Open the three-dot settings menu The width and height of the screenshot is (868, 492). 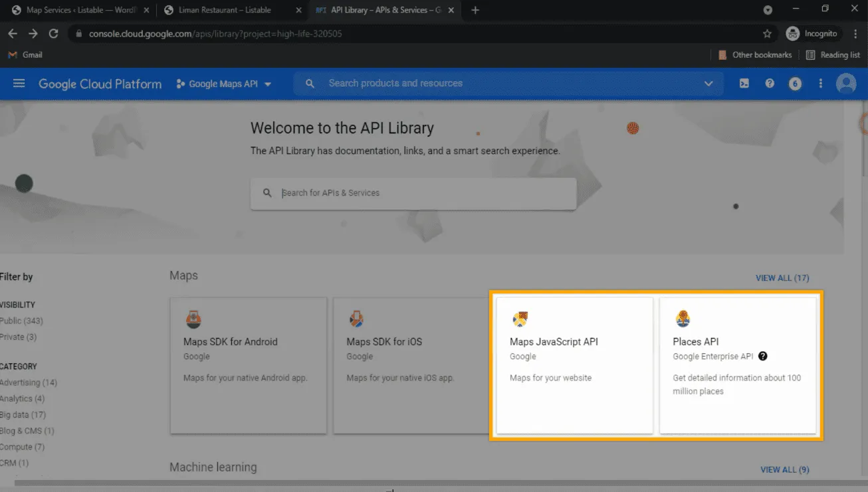[x=821, y=84]
